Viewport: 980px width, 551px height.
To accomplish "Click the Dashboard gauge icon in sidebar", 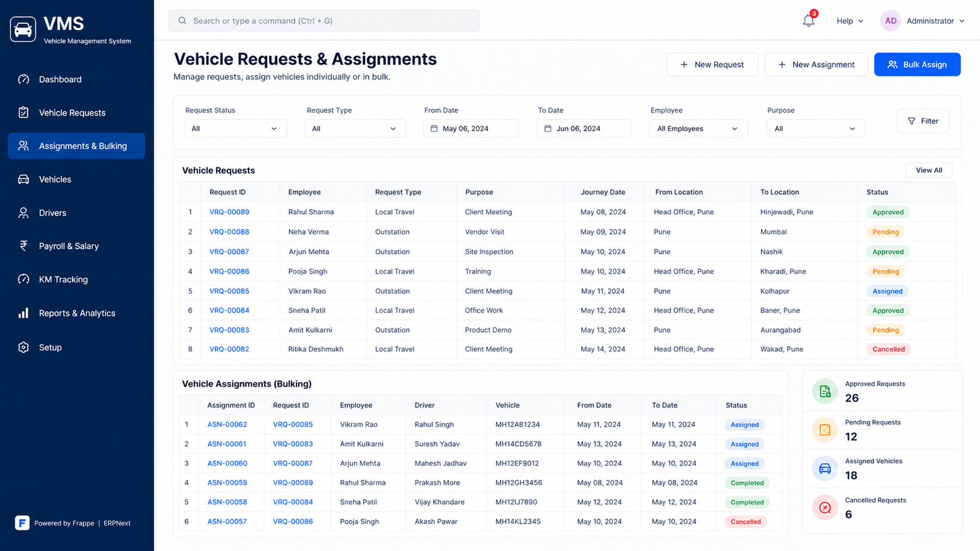I will [23, 80].
